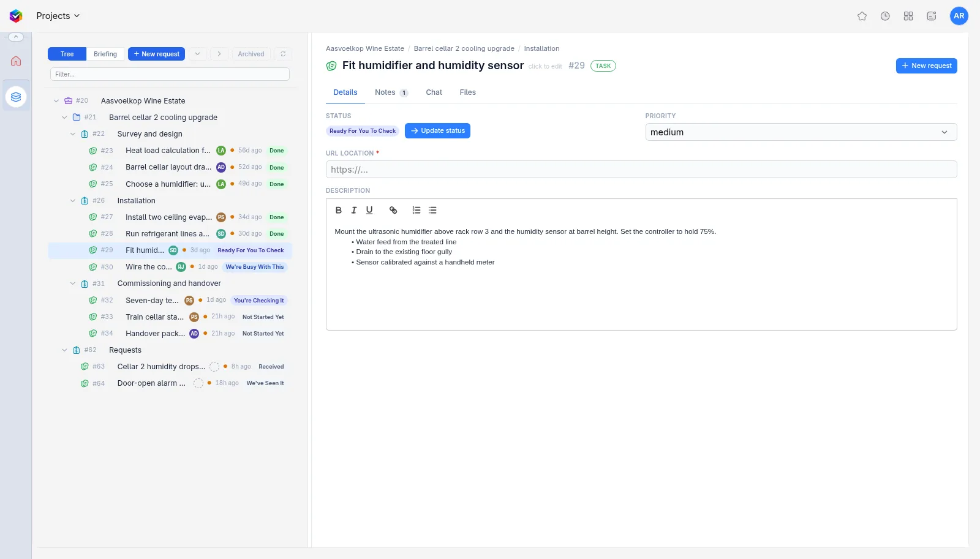Collapse the Installation group in tree

(x=73, y=201)
